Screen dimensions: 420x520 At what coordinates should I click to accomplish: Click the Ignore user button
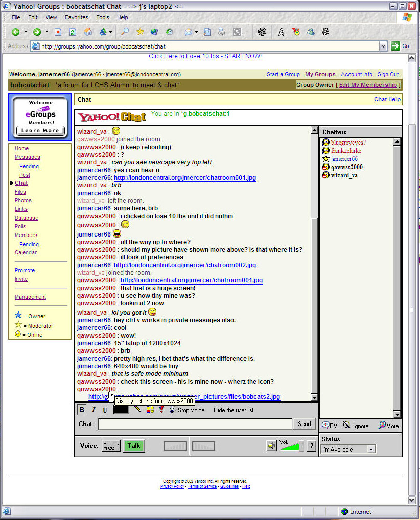[356, 426]
